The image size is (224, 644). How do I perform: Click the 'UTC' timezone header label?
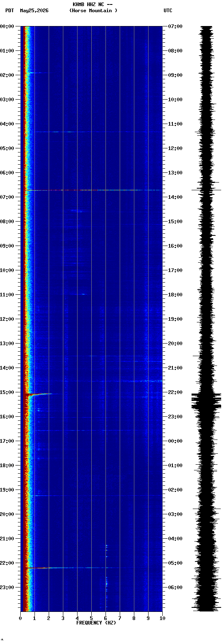point(168,11)
